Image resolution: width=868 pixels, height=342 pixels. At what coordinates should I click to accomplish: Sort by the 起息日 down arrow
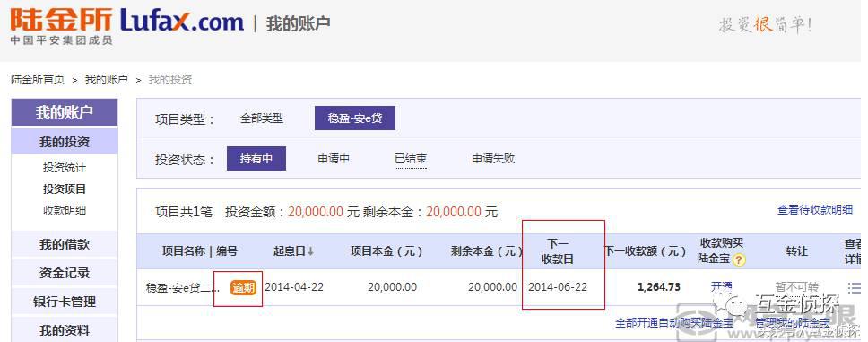[x=310, y=251]
